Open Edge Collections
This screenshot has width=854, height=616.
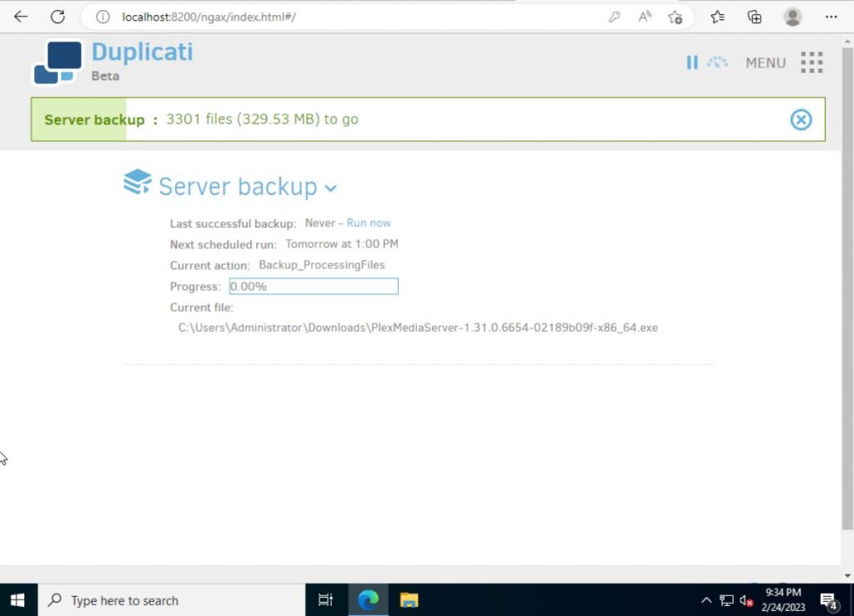[x=754, y=17]
